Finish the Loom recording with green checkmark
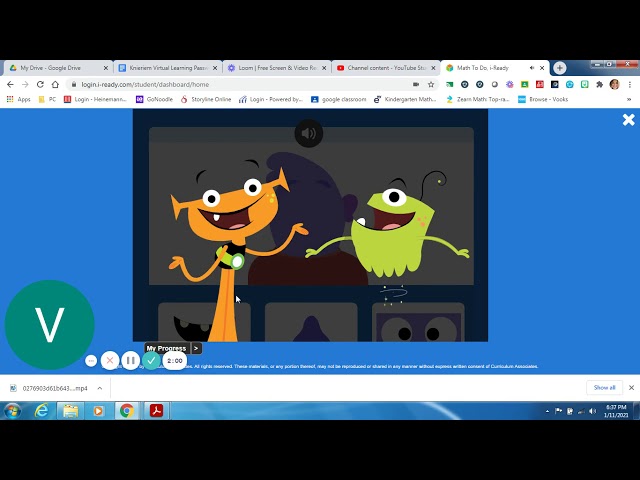 (151, 360)
